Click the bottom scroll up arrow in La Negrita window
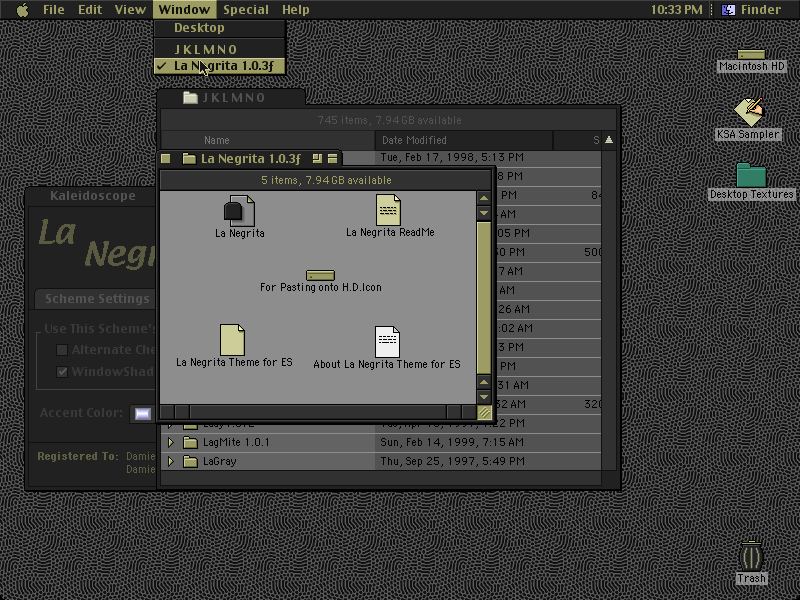Screen dimensions: 800x600 coord(484,382)
